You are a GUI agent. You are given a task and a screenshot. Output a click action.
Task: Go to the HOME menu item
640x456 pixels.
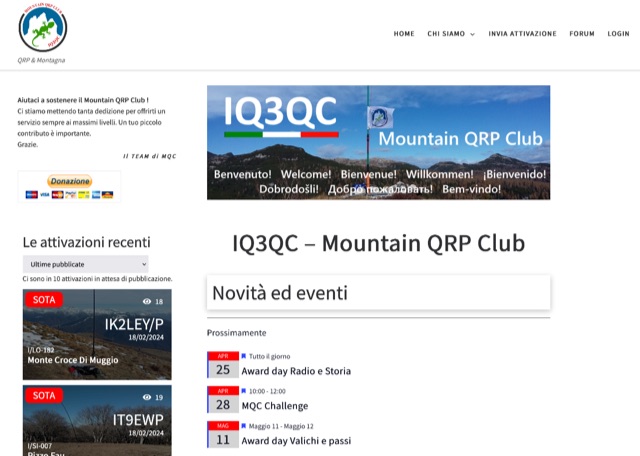coord(404,33)
